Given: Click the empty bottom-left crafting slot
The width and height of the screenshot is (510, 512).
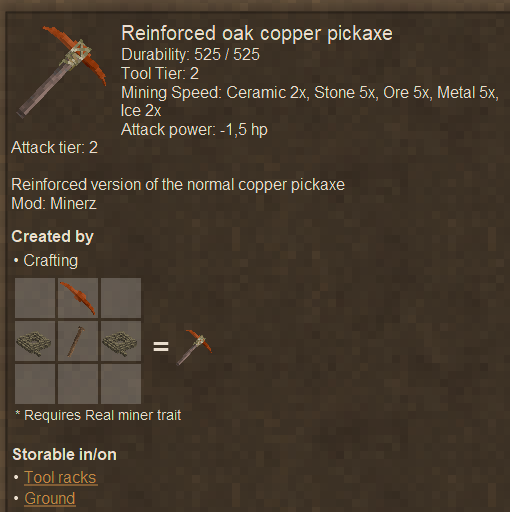Looking at the screenshot, I should (35, 384).
